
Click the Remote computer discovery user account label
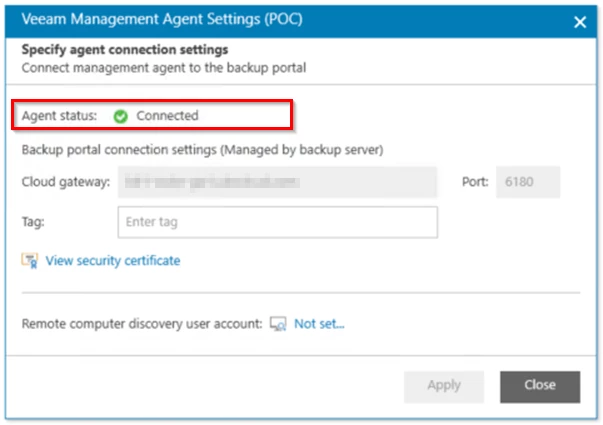pos(141,324)
